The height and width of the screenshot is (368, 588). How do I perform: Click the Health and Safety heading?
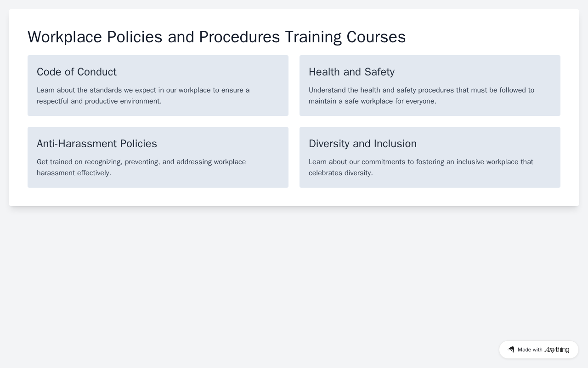tap(351, 72)
